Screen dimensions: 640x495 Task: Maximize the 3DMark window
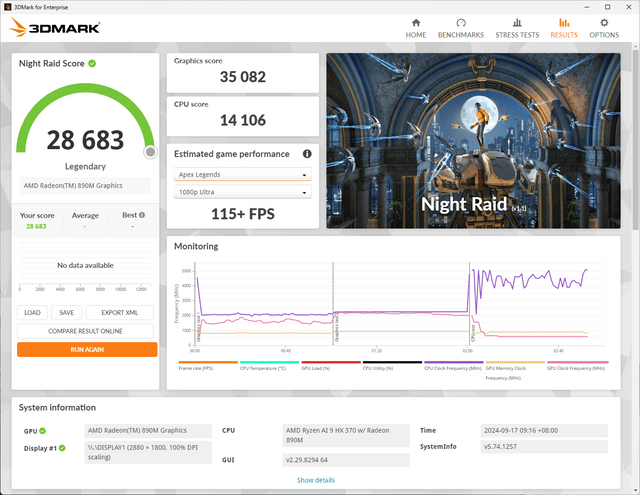point(607,7)
